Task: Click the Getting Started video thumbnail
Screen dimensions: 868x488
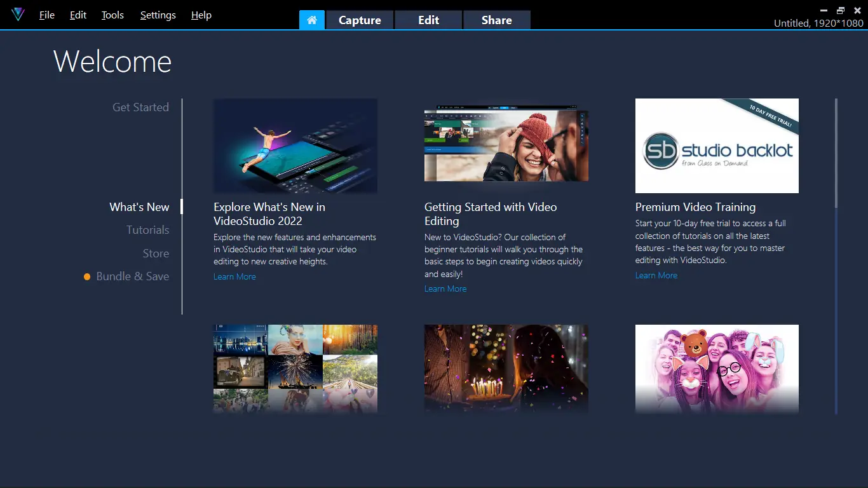Action: coord(506,146)
